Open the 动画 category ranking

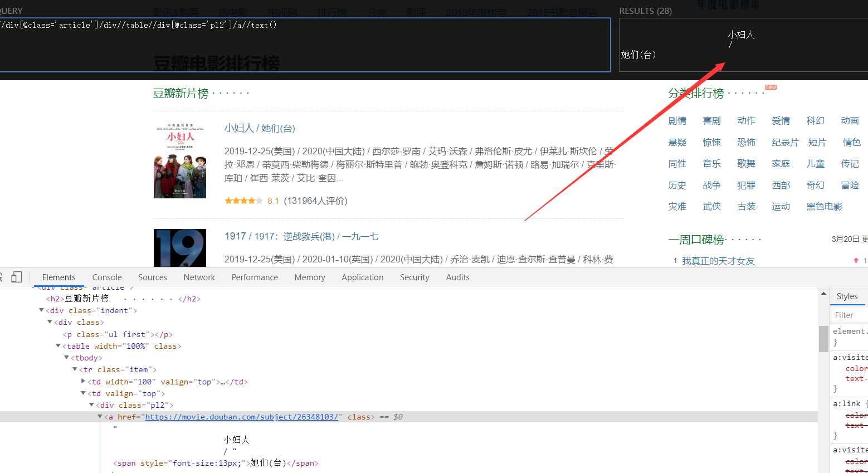pyautogui.click(x=850, y=121)
